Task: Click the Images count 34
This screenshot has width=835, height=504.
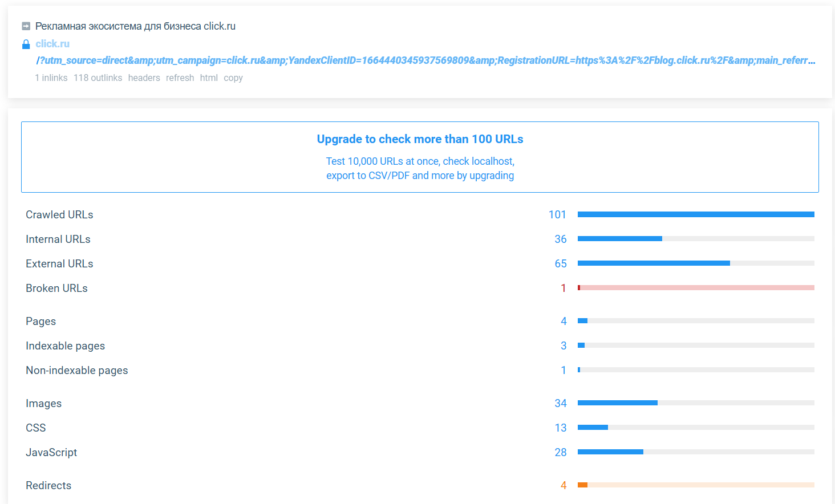Action: click(560, 404)
